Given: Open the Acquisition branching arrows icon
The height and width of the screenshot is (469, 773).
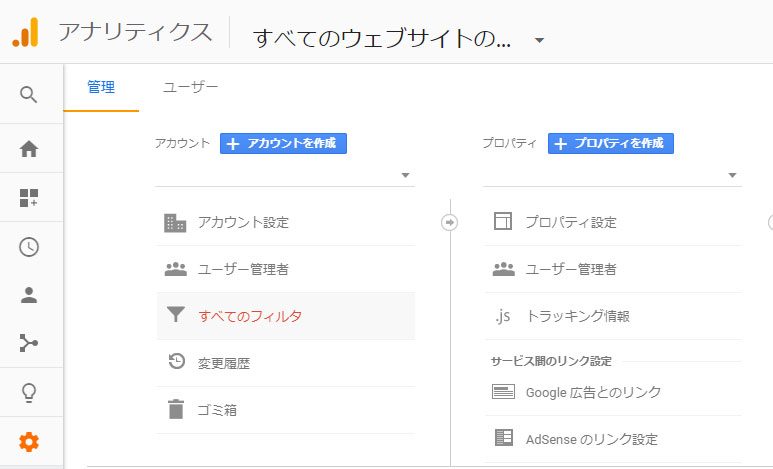Looking at the screenshot, I should point(29,343).
